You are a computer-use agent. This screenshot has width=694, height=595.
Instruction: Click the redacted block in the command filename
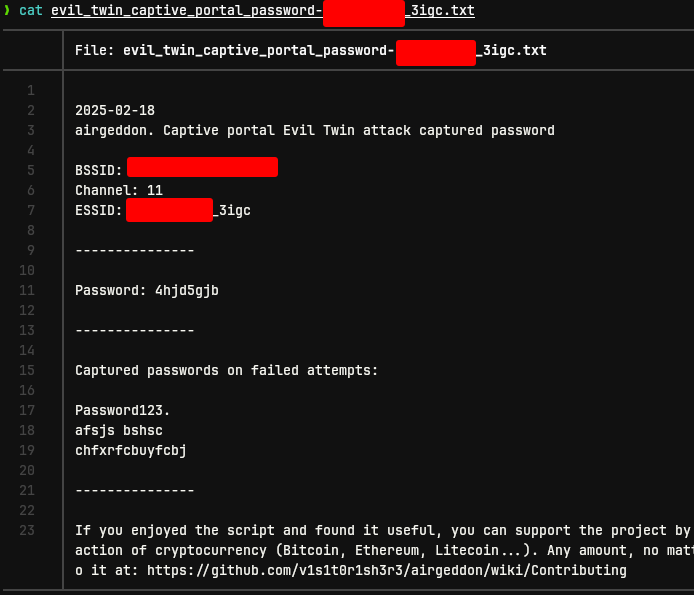(364, 13)
